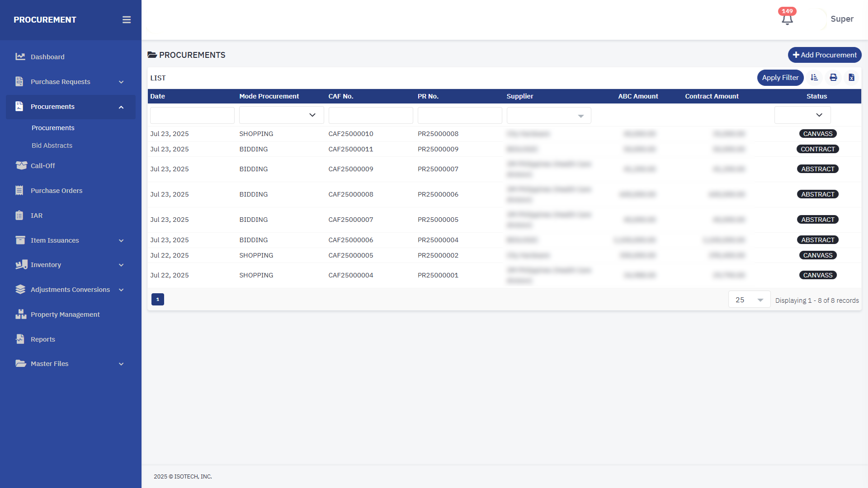Click the CAF No. filter input

click(x=371, y=115)
